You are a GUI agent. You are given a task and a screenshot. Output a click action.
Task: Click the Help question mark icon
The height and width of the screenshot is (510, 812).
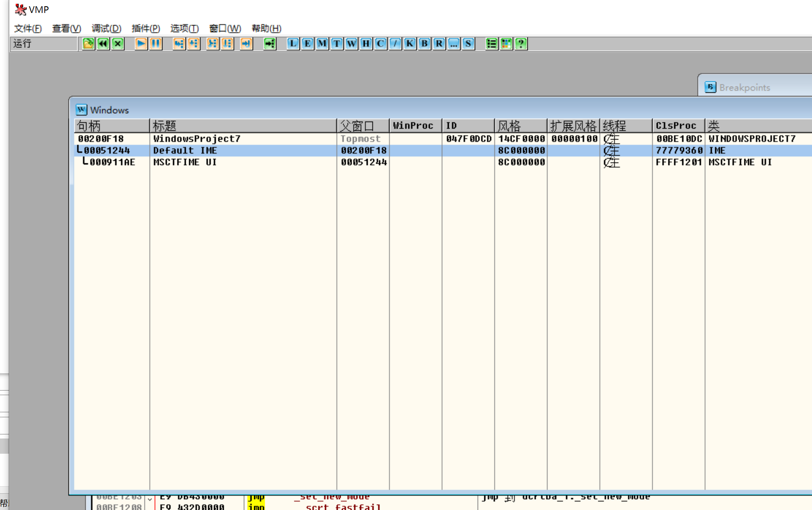pos(521,43)
